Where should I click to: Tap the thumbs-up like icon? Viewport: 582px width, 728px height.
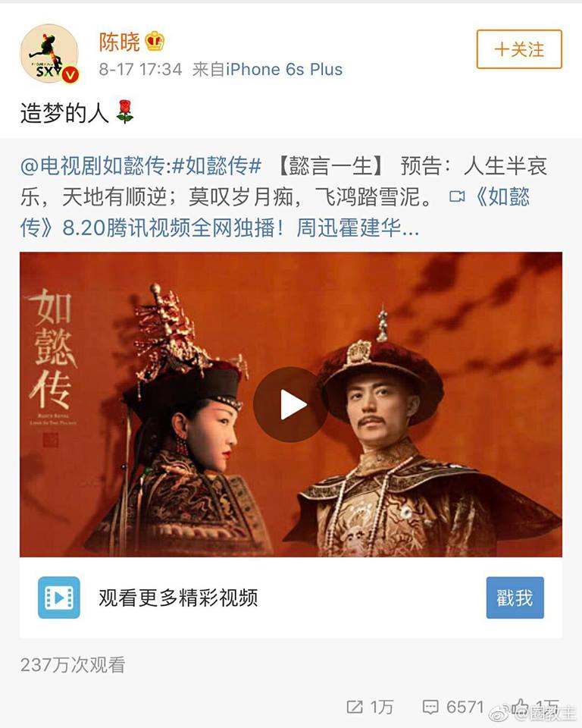[x=520, y=706]
